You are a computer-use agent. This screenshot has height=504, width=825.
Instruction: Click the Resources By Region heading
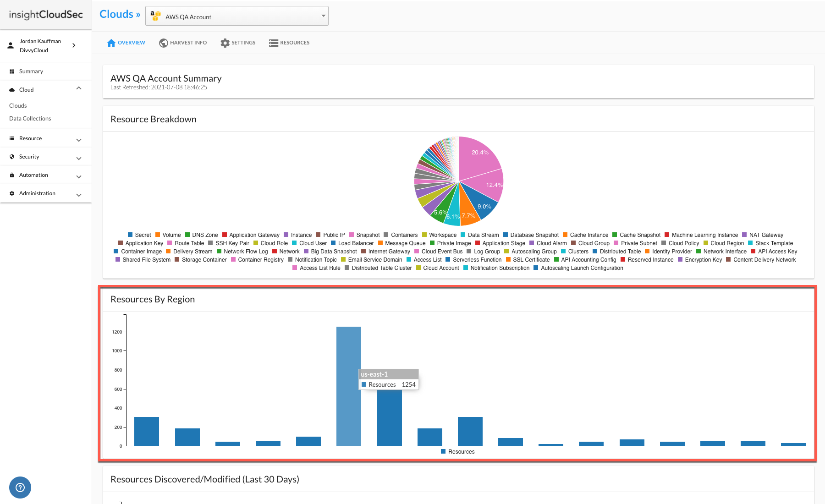153,299
